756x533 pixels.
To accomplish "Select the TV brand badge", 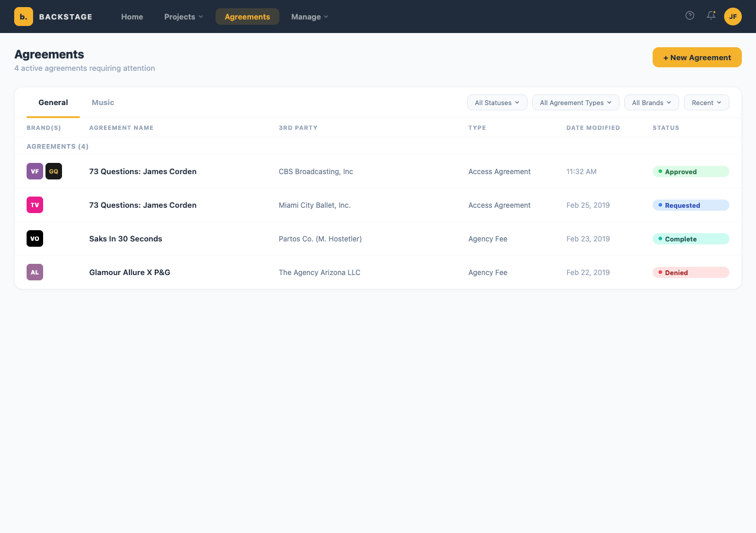I will point(35,205).
